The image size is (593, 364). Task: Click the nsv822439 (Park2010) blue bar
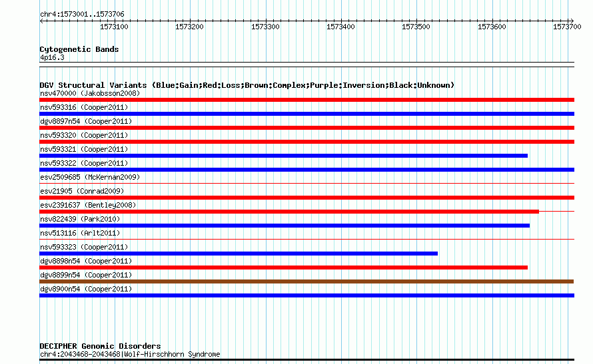point(285,226)
